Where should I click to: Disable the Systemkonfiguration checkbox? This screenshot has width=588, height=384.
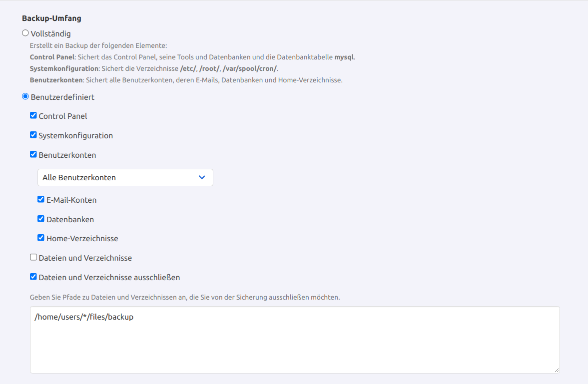[33, 135]
